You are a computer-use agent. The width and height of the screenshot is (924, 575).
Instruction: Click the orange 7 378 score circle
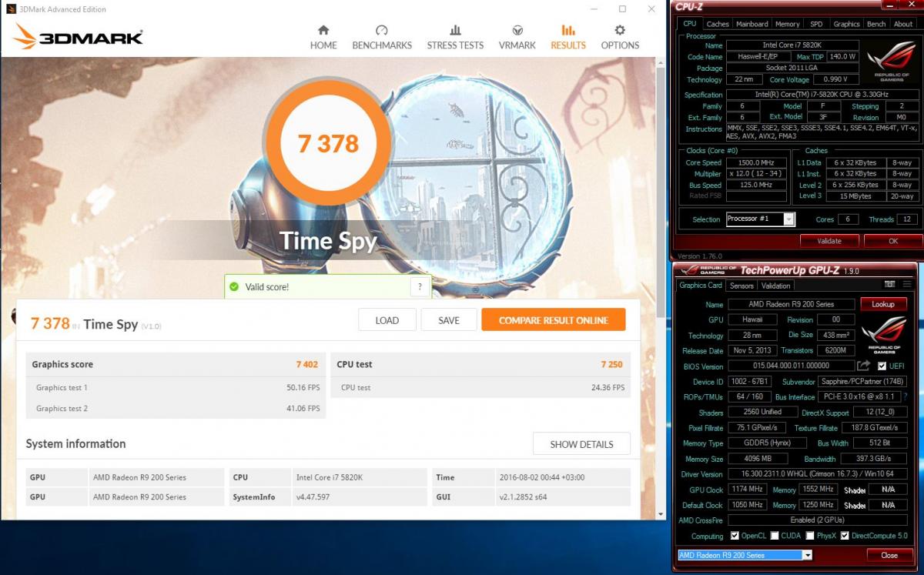[x=329, y=144]
